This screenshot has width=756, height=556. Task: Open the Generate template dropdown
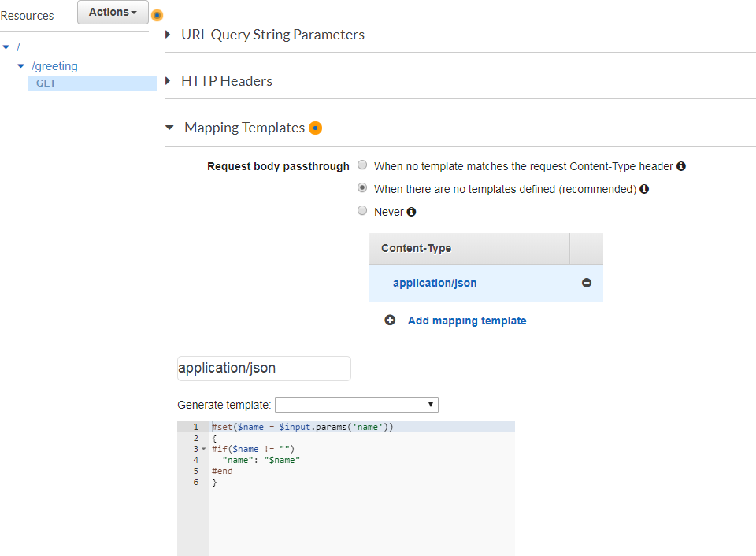click(356, 405)
